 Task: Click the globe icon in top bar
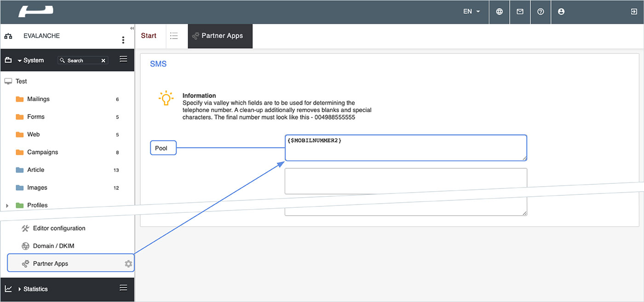(499, 12)
